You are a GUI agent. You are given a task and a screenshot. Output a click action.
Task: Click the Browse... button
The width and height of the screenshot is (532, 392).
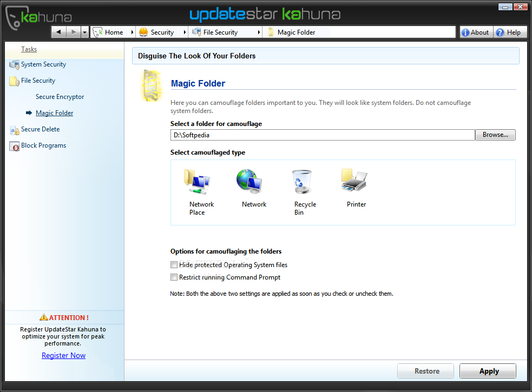click(495, 135)
